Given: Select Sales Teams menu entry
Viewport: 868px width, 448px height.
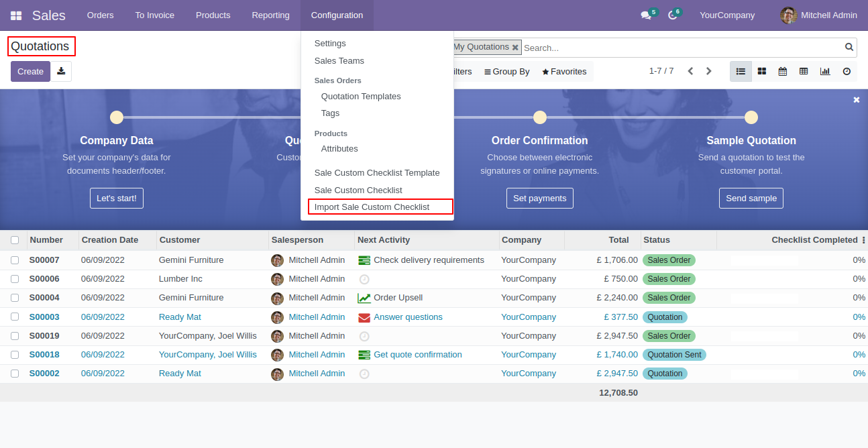Looking at the screenshot, I should 339,61.
